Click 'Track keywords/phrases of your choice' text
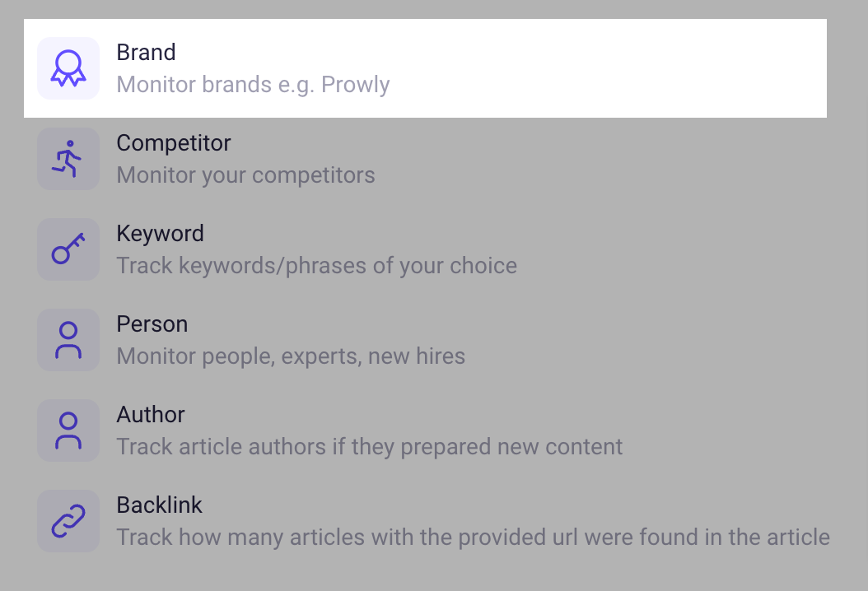Screen dimensions: 868x591 tap(316, 266)
